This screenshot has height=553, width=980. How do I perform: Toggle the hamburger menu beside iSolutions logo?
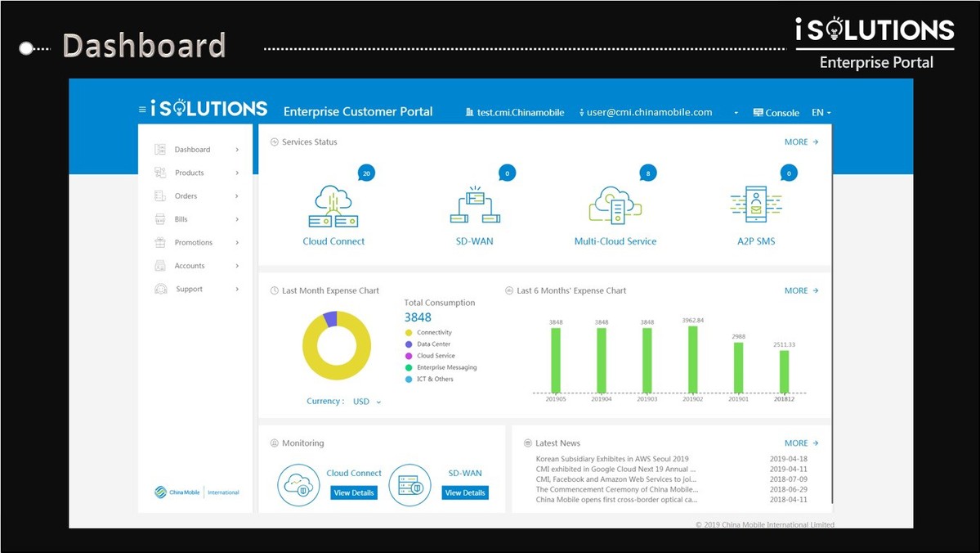(142, 110)
